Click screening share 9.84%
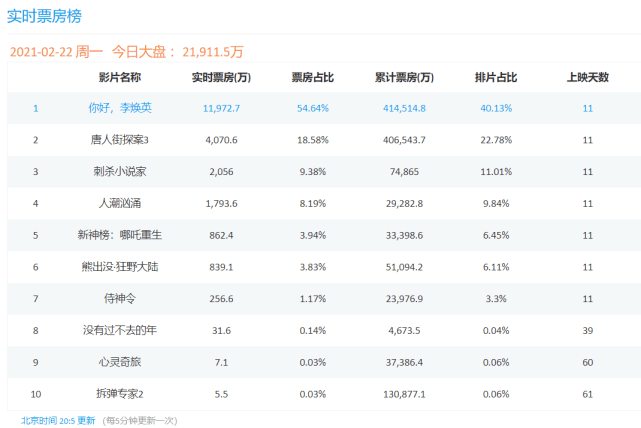 pyautogui.click(x=496, y=204)
